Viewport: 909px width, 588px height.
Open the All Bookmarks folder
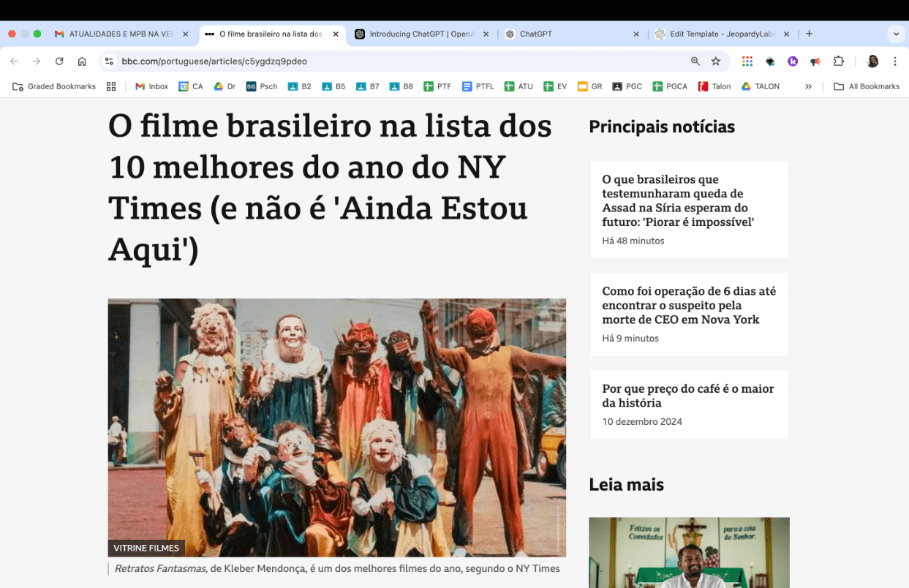(867, 86)
